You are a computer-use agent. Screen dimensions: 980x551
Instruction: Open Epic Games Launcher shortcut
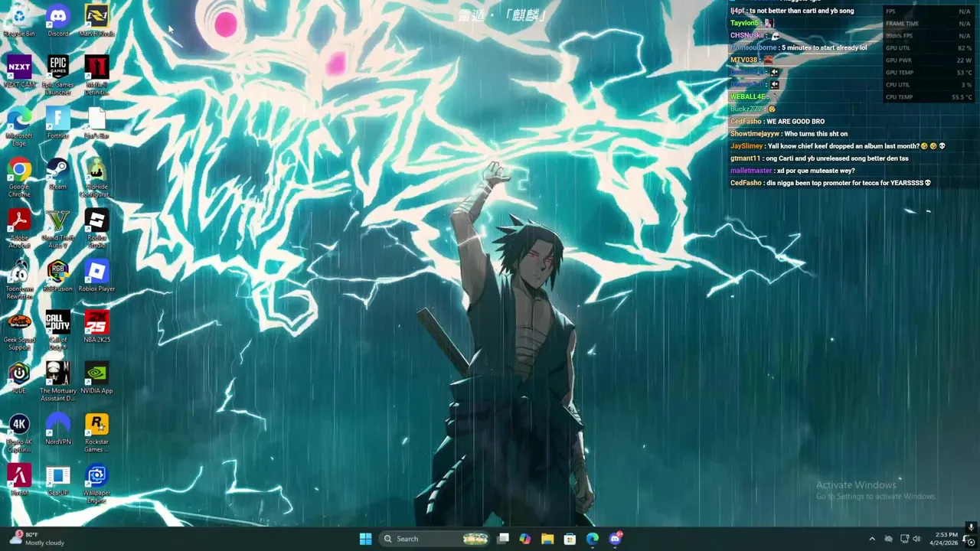pos(58,75)
